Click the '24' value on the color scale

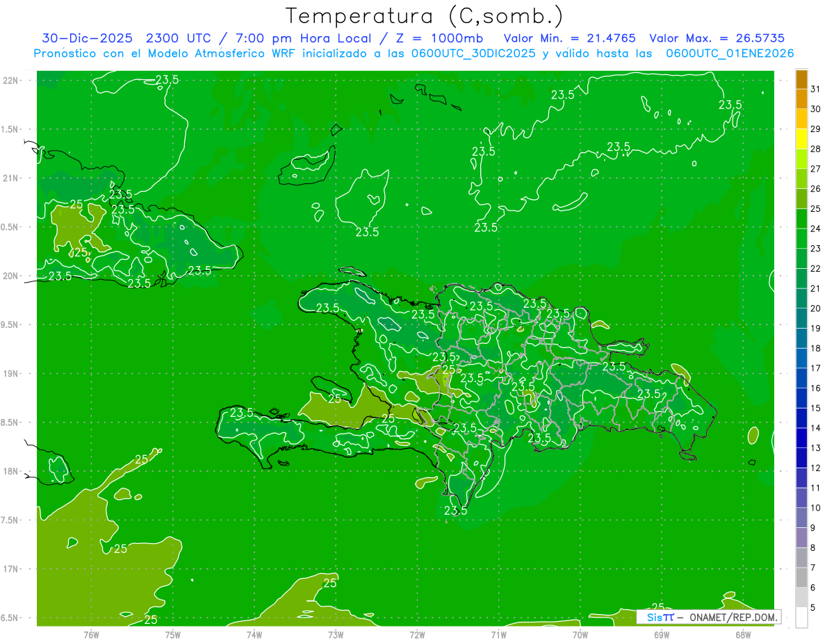[816, 229]
